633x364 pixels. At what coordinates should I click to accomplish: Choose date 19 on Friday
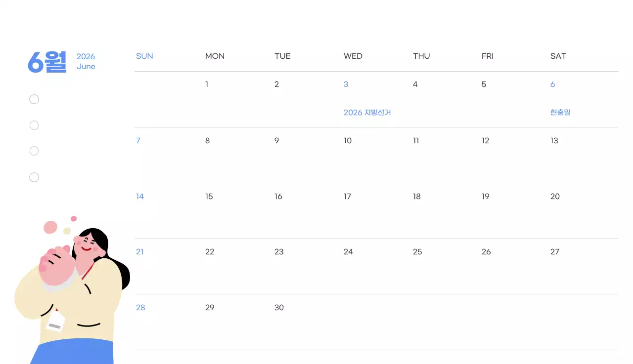click(486, 197)
